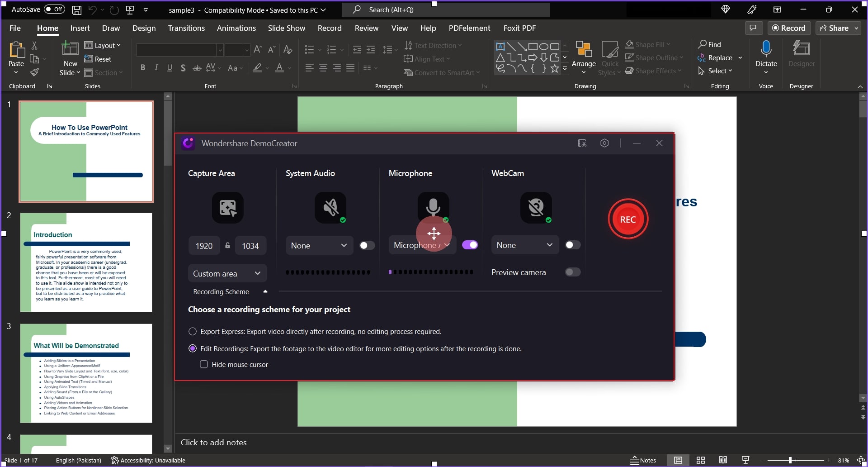Click the zoom slider handle in status bar
868x467 pixels.
pos(790,460)
